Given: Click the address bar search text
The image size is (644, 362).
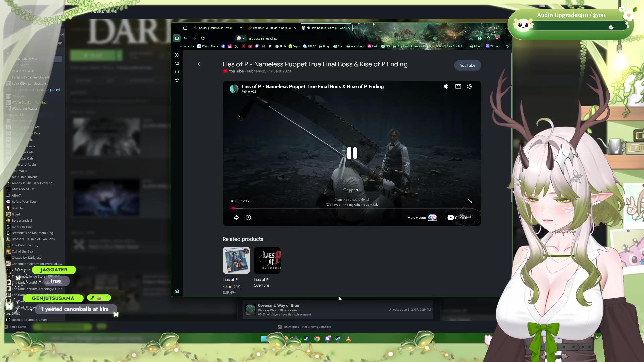Looking at the screenshot, I should (x=262, y=38).
